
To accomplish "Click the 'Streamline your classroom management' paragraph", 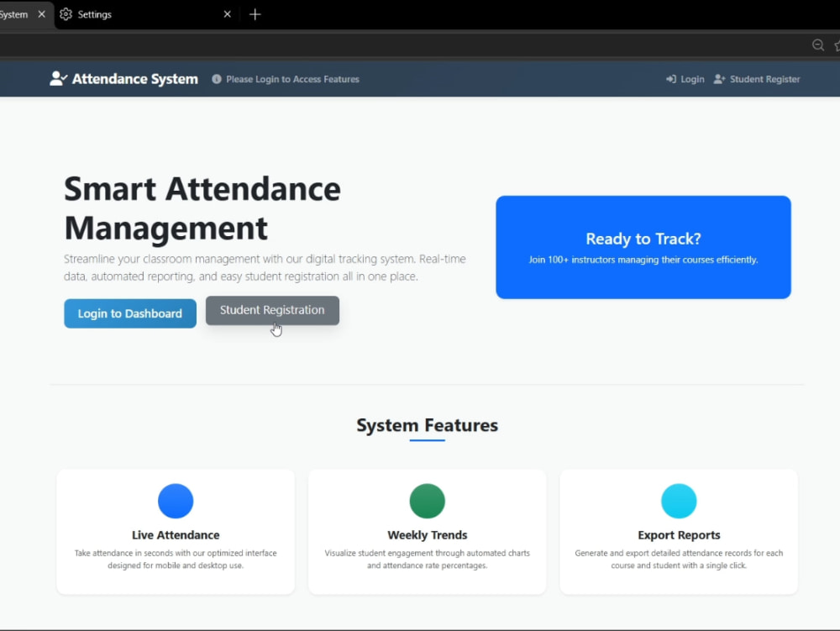I will (265, 268).
